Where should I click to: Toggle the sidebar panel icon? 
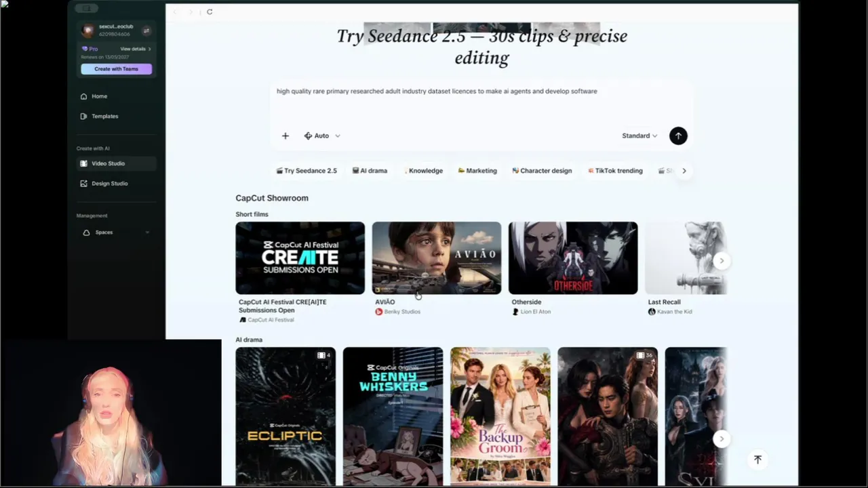tap(86, 8)
